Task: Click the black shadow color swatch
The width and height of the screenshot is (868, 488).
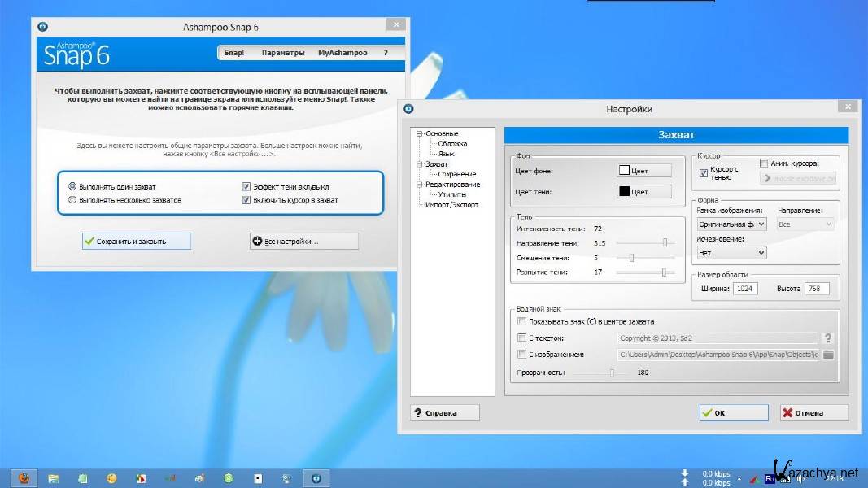Action: point(625,191)
